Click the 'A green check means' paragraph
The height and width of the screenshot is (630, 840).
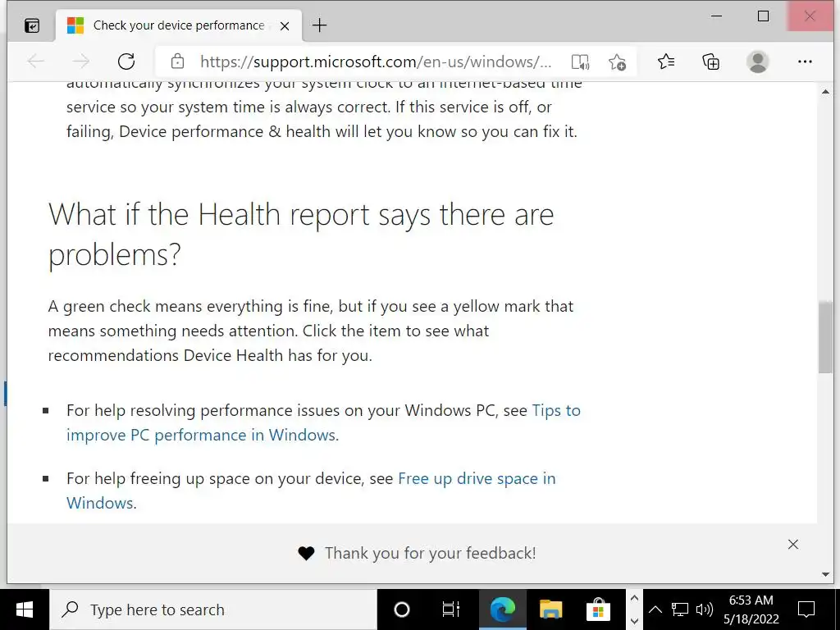tap(311, 331)
